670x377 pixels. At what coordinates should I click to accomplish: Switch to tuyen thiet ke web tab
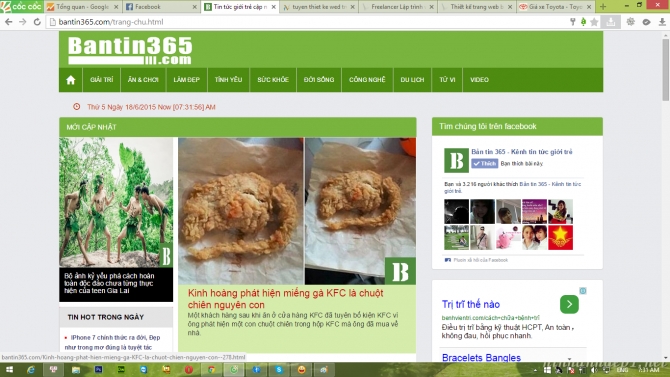coord(319,7)
